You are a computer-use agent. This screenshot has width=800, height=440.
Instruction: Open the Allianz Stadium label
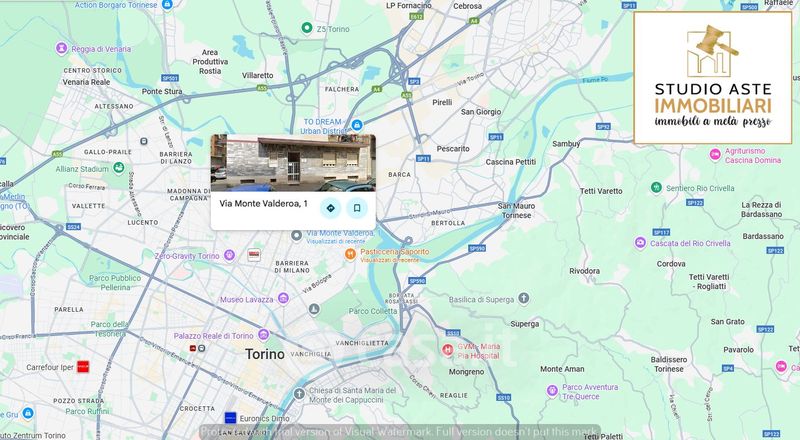click(x=82, y=169)
